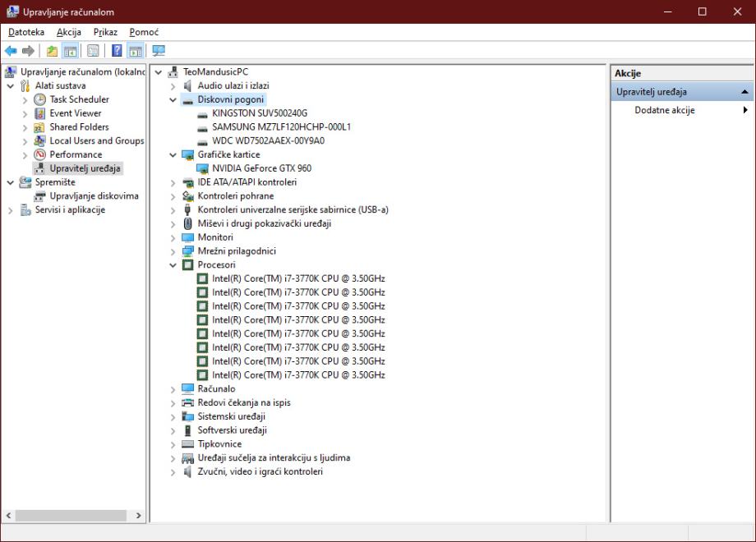Click the Miševi i drugi pokazivački uređaji mouse icon
Screen dimensions: 756x542
pos(188,223)
